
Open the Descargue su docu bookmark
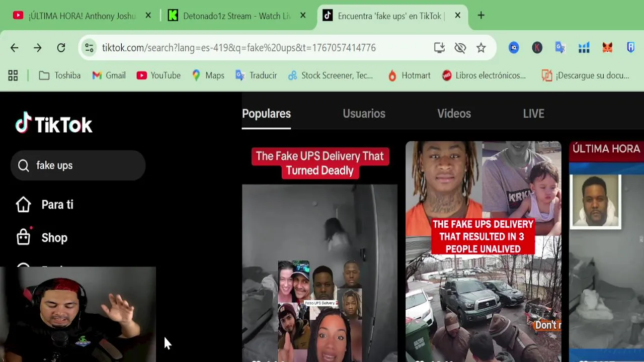[585, 75]
